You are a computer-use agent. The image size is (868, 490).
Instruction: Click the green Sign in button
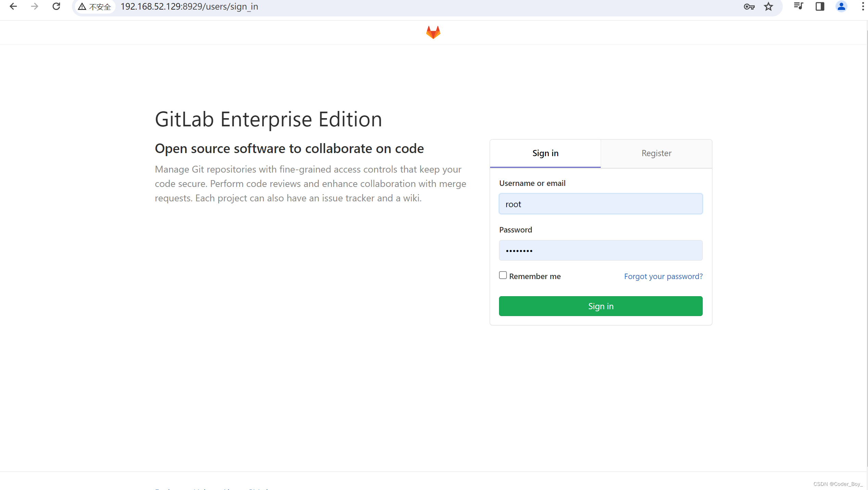(601, 306)
